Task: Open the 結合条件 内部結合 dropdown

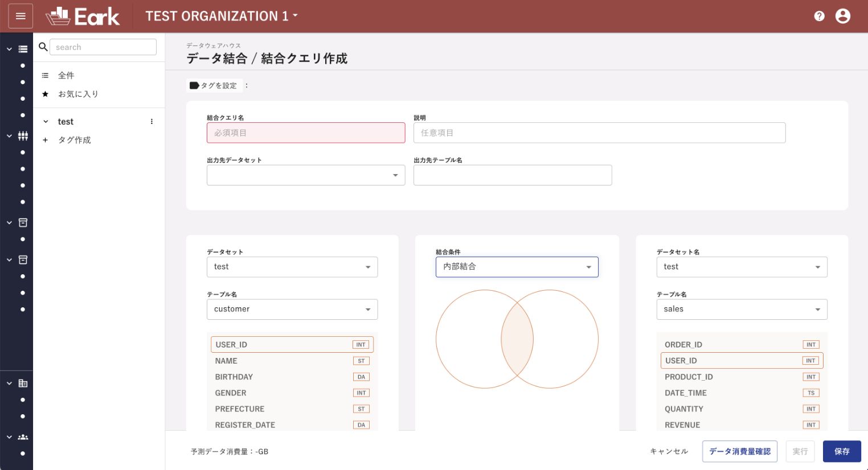Action: coord(517,267)
